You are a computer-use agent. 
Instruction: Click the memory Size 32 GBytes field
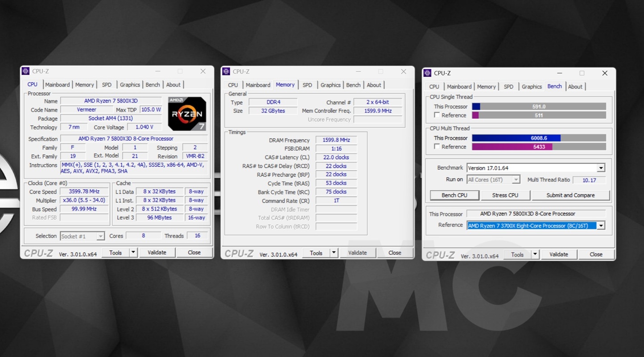click(273, 111)
